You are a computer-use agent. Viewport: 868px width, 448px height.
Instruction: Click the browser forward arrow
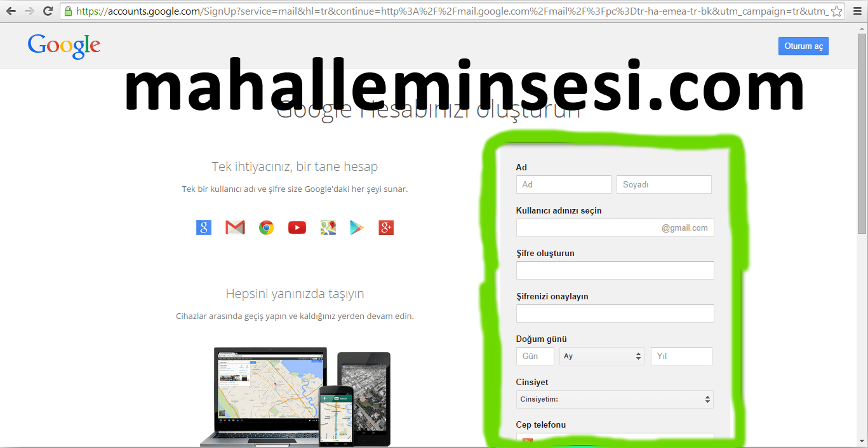pos(29,11)
